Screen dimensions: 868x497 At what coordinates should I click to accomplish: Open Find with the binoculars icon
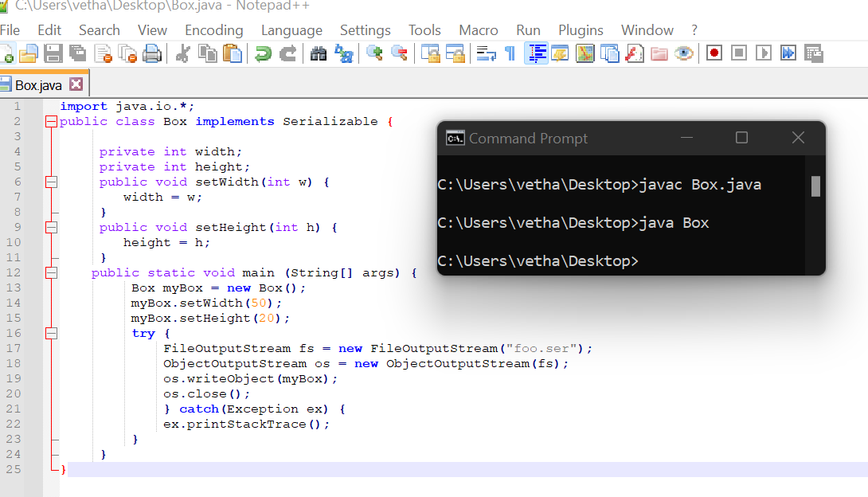319,53
